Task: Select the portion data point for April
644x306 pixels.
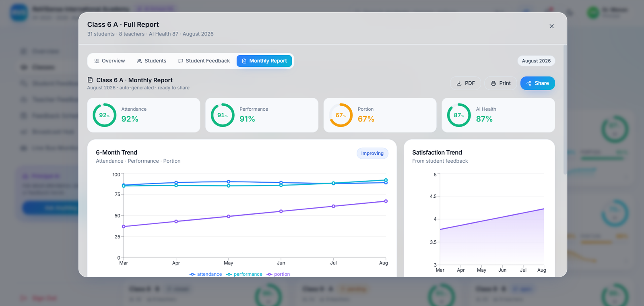Action: [x=176, y=221]
